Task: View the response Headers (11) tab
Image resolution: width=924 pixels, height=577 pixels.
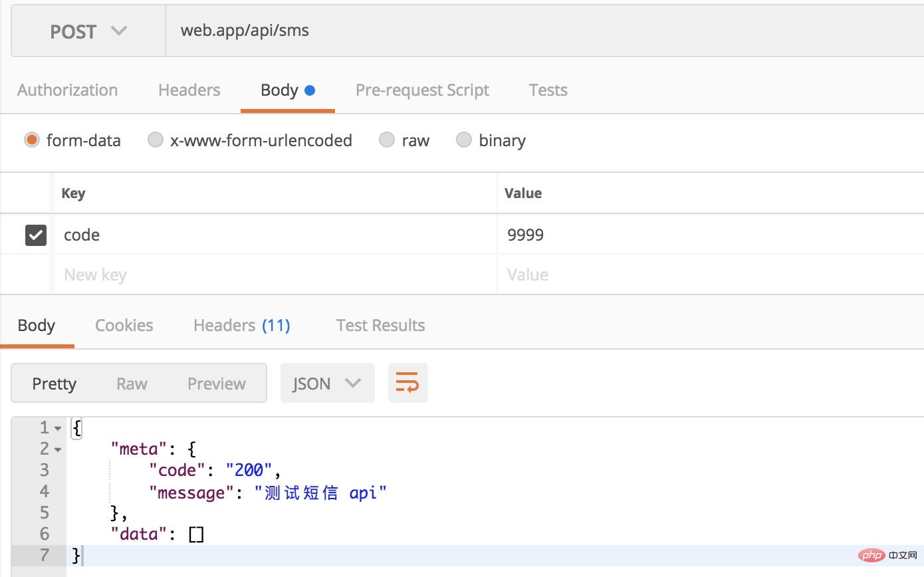Action: coord(241,325)
